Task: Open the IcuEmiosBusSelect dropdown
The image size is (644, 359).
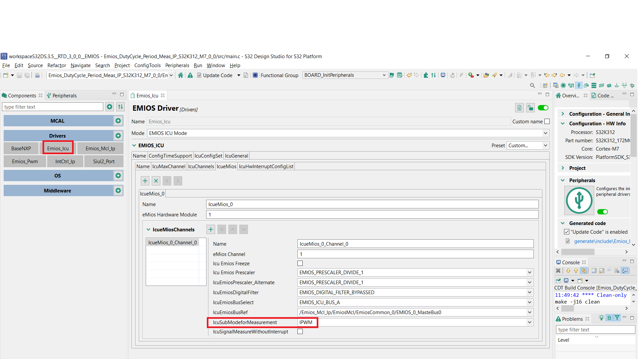Action: tap(529, 302)
